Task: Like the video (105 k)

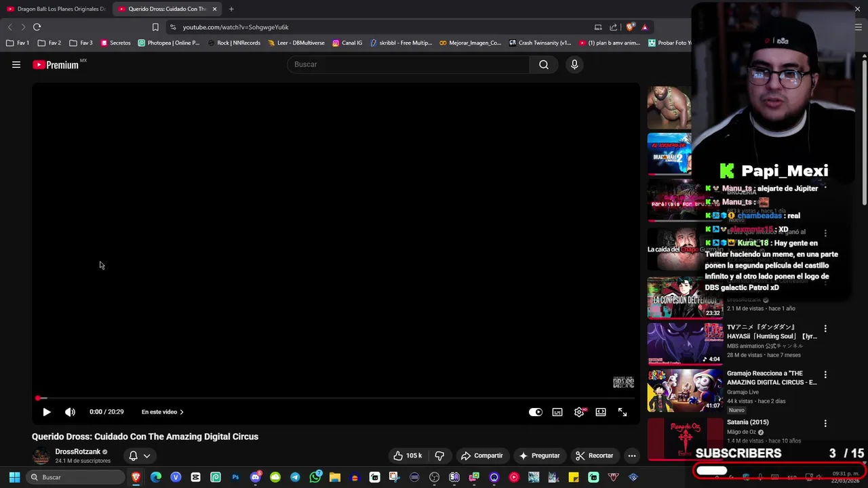Action: [408, 455]
